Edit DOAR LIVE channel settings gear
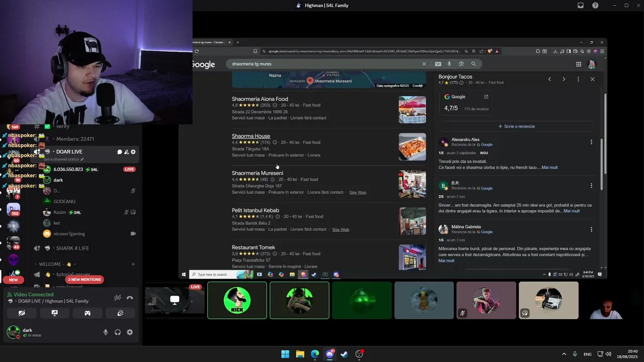Viewport: 644px width, 362px height. pyautogui.click(x=133, y=152)
